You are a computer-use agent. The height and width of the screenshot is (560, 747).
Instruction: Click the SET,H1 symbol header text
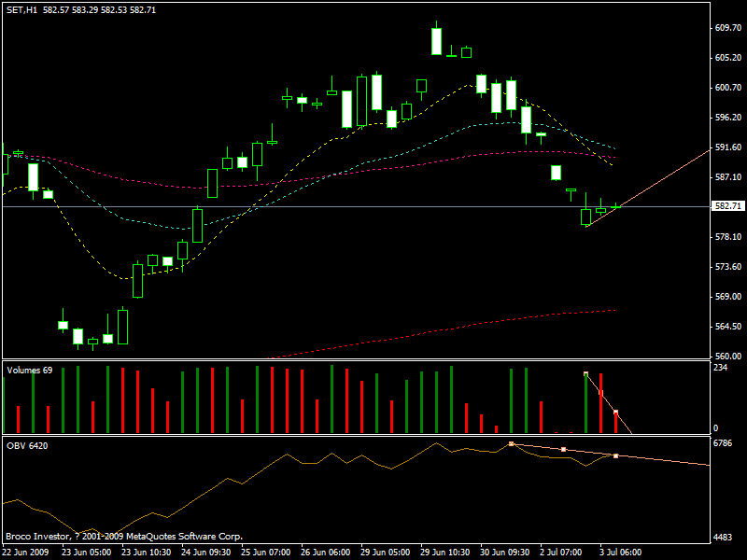click(x=21, y=10)
